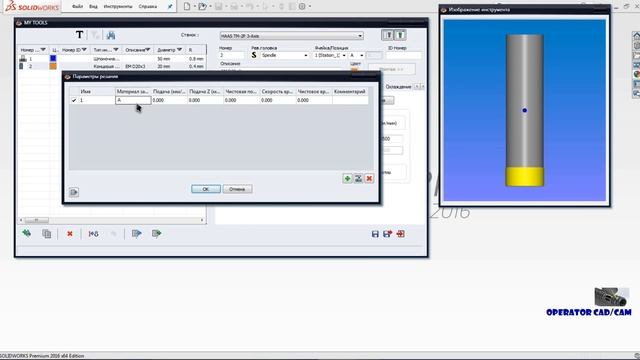Click the red exit icon in MY TOOLS

[x=400, y=234]
